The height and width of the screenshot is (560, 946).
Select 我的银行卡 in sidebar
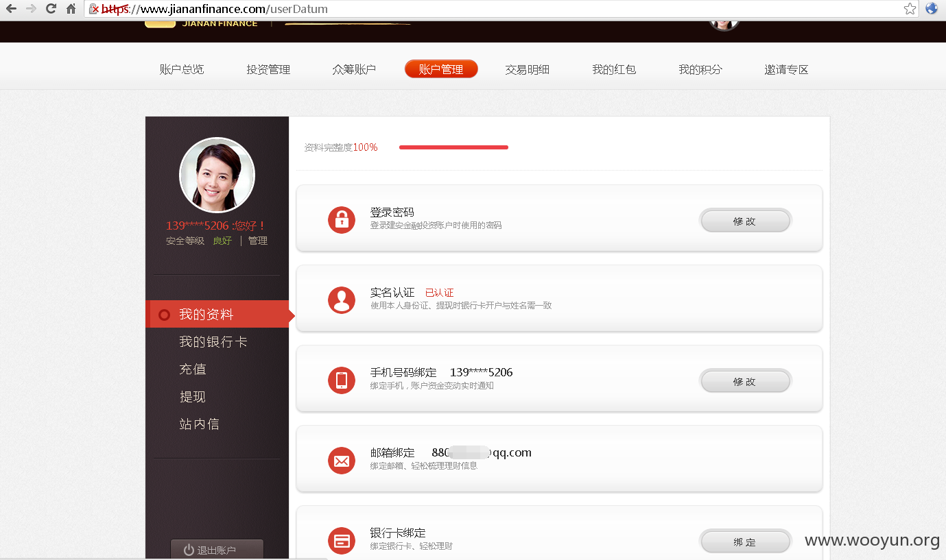pyautogui.click(x=213, y=342)
